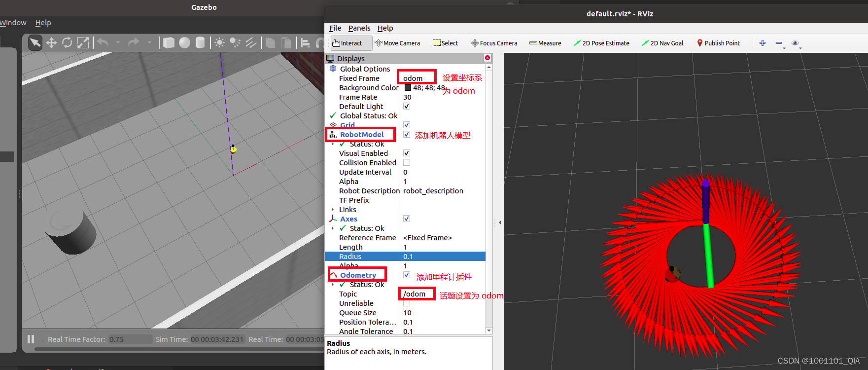The width and height of the screenshot is (868, 370).
Task: Open the RViz File menu
Action: (x=335, y=28)
